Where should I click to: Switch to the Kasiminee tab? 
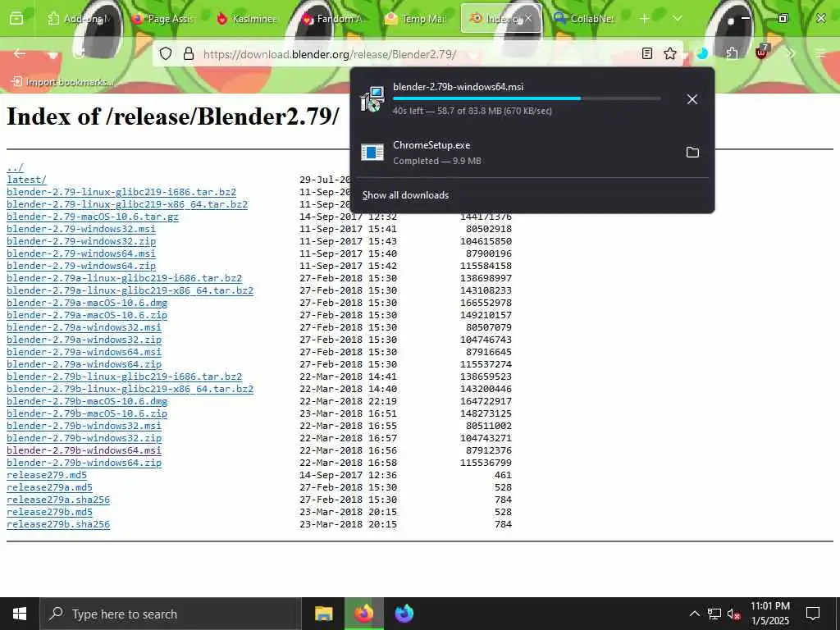247,19
